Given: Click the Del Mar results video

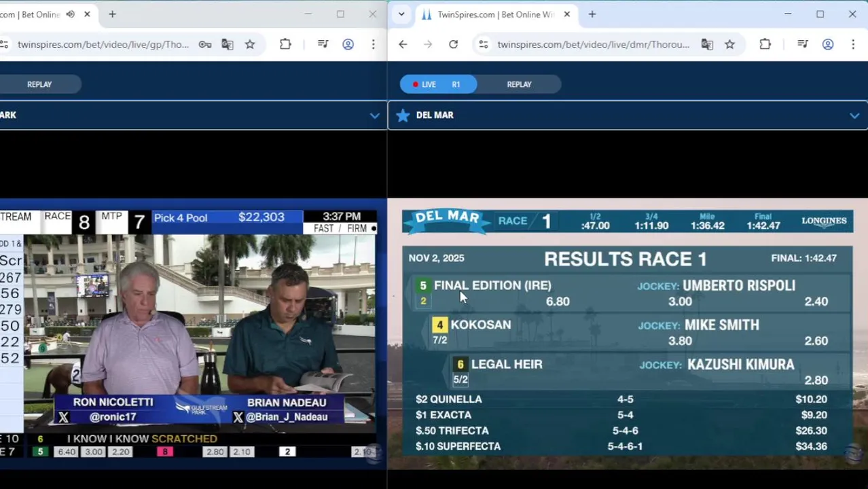Looking at the screenshot, I should [x=628, y=333].
